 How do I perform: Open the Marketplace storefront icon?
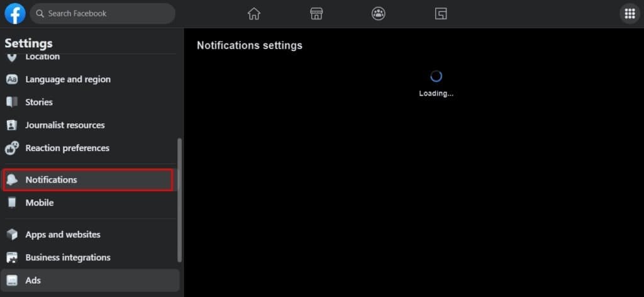coord(316,14)
